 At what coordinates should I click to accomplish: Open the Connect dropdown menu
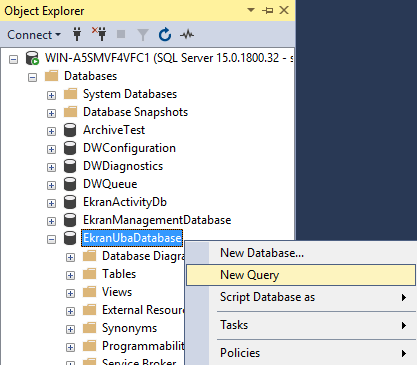click(34, 35)
